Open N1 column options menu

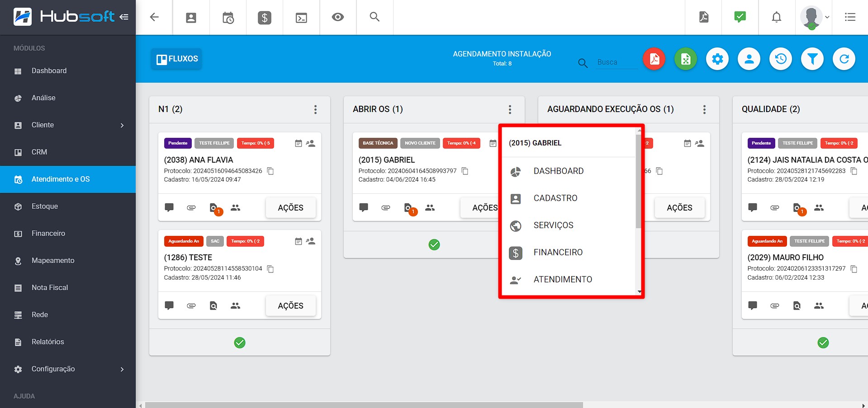point(315,109)
